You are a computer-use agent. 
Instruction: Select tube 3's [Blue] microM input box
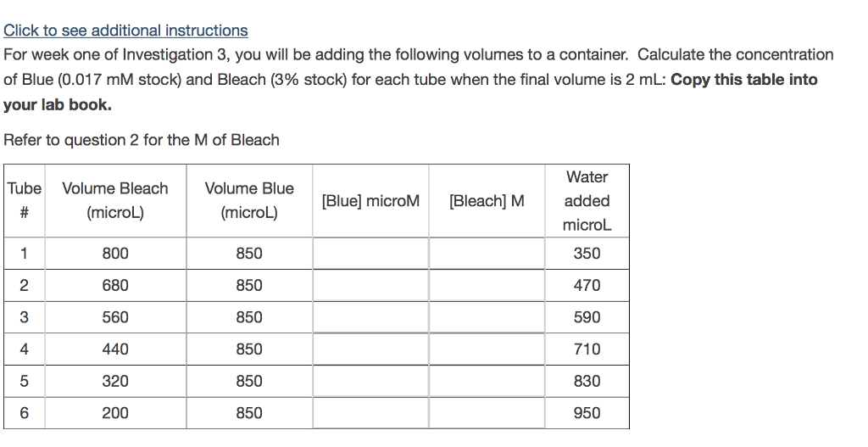point(370,317)
